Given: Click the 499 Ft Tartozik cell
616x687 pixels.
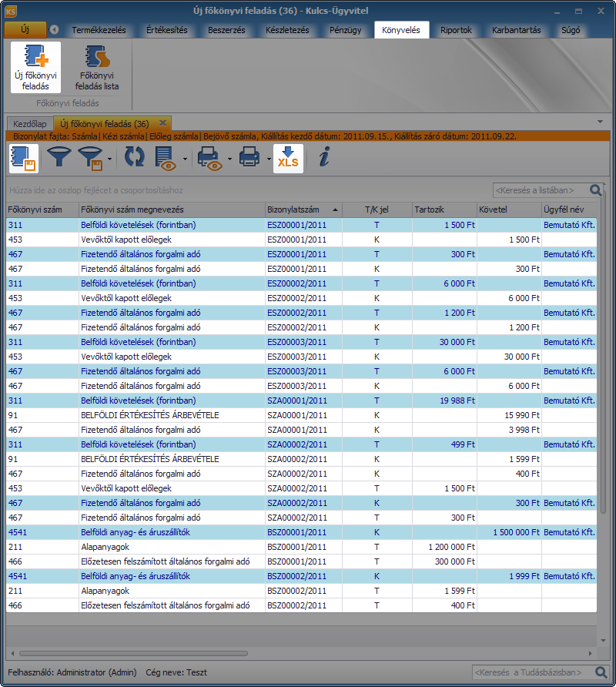Looking at the screenshot, I should 444,444.
